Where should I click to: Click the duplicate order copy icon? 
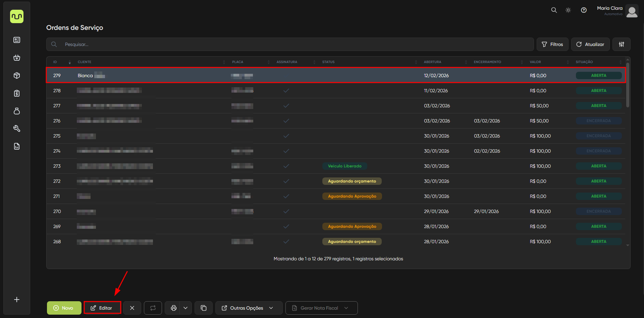(x=204, y=308)
